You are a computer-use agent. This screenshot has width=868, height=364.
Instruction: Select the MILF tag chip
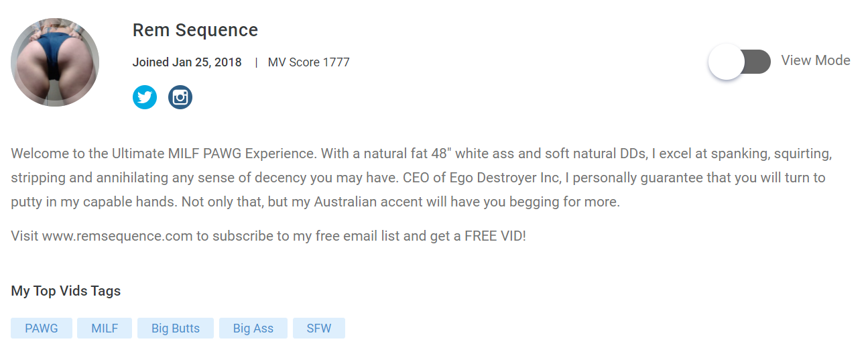pyautogui.click(x=105, y=328)
